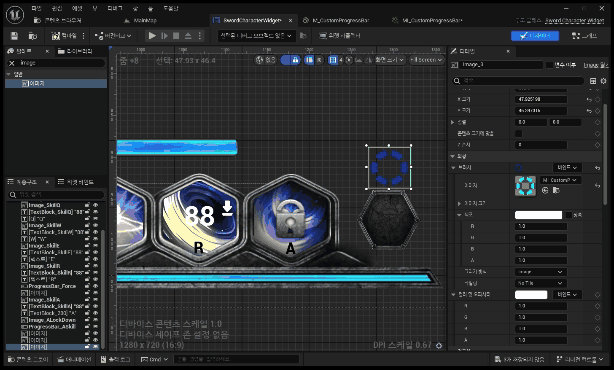Expand the Alignment property row
614x370 pixels.
click(x=453, y=122)
